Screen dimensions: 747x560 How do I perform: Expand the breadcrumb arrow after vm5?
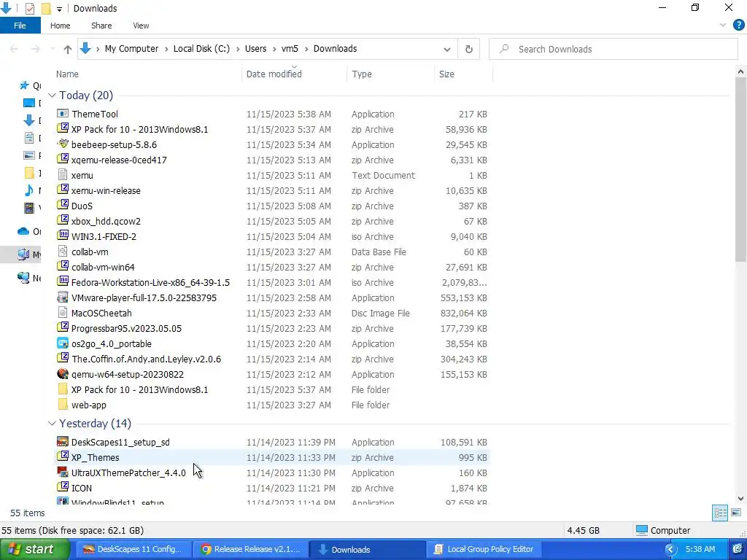click(x=306, y=49)
